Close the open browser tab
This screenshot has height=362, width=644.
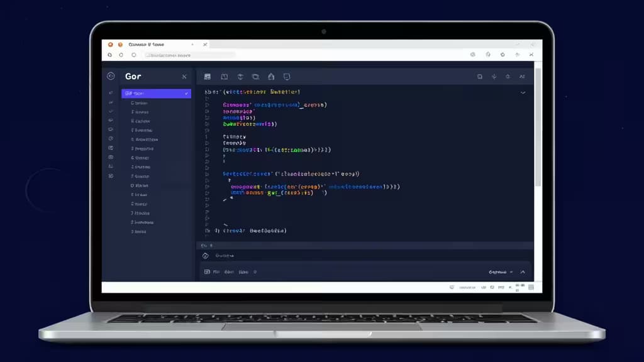pyautogui.click(x=205, y=45)
